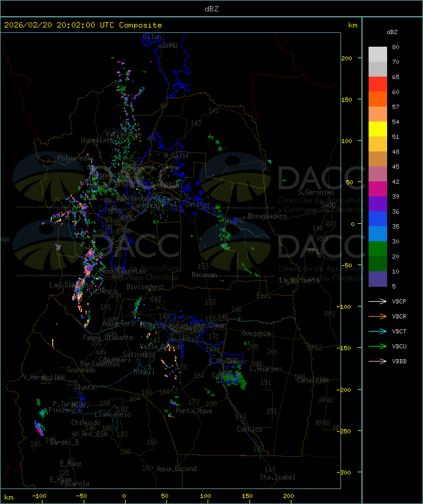This screenshot has width=423, height=504.
Task: Click the Bardas_B place label
Action: 65,442
